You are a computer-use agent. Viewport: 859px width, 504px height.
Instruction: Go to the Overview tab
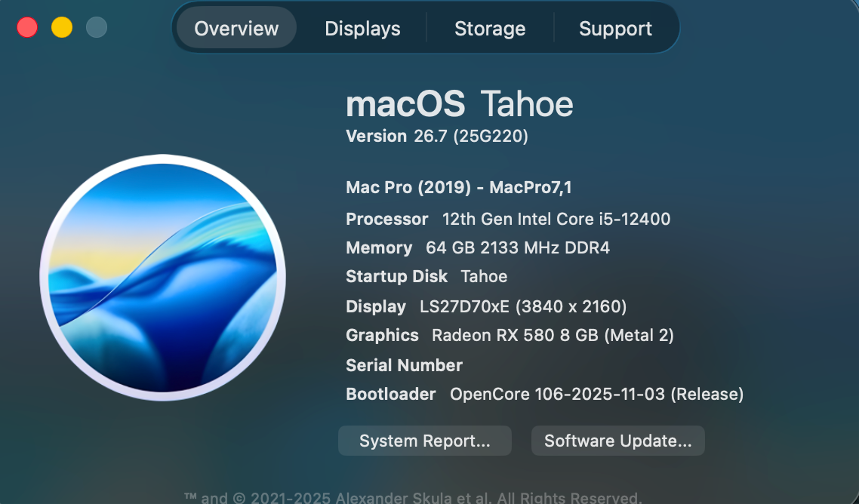click(237, 29)
